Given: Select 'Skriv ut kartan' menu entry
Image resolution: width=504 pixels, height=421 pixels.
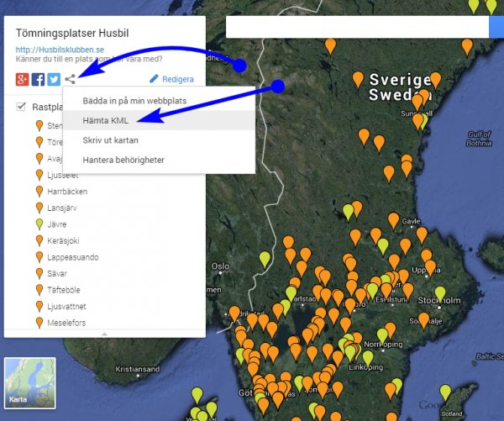Looking at the screenshot, I should 110,139.
